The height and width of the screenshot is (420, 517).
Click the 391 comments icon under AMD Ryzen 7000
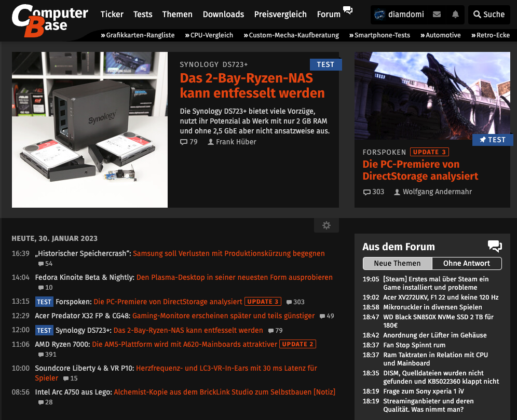47,355
